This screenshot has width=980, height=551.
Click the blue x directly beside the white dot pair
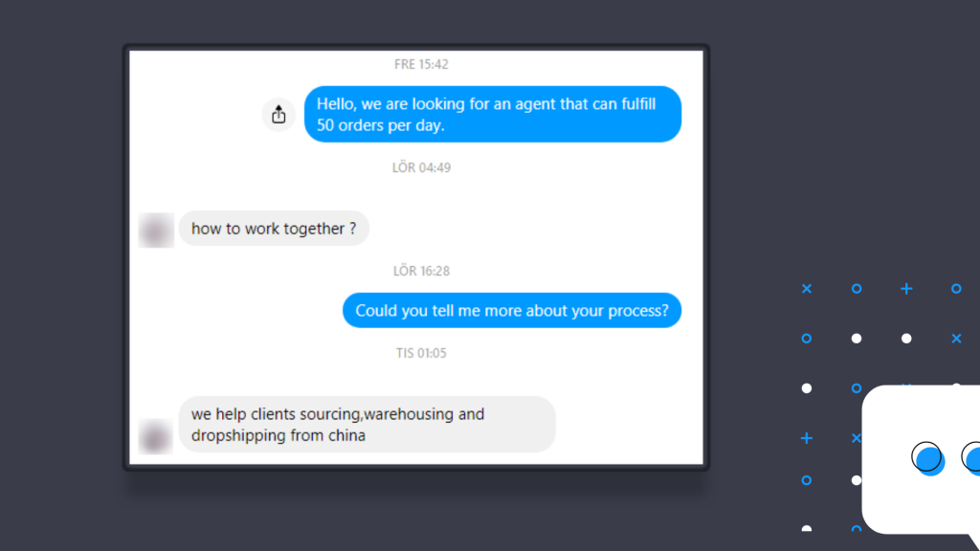[956, 339]
